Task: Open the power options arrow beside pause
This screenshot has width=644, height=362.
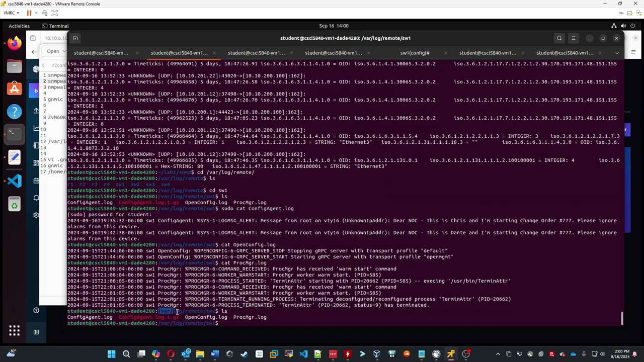Action: (x=36, y=13)
